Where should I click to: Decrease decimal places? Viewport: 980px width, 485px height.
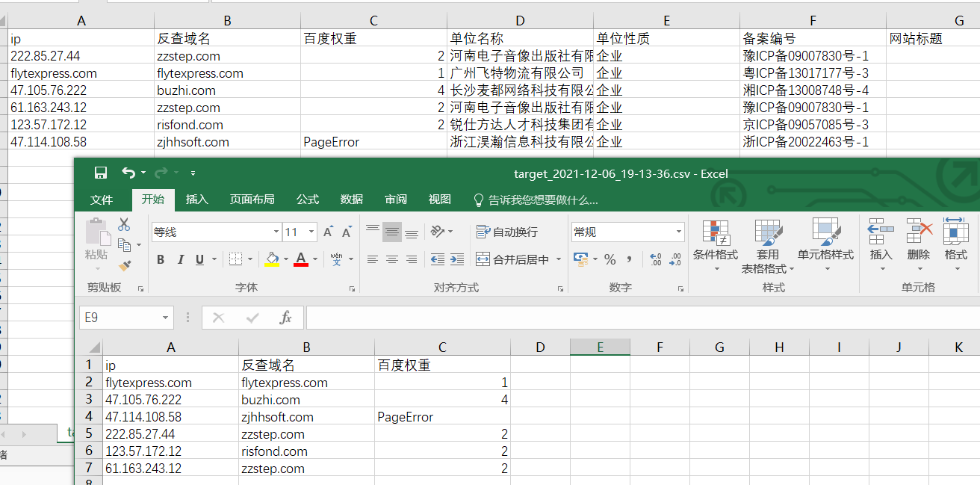[675, 259]
